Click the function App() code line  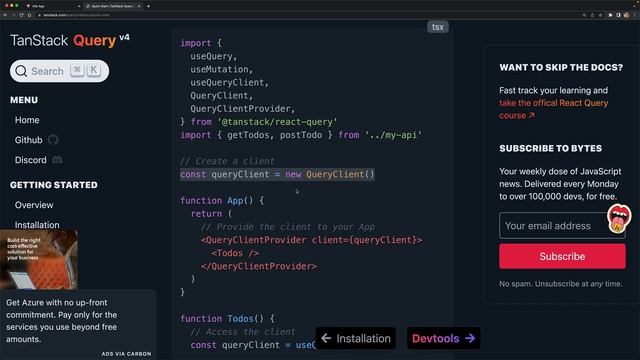[x=222, y=200]
